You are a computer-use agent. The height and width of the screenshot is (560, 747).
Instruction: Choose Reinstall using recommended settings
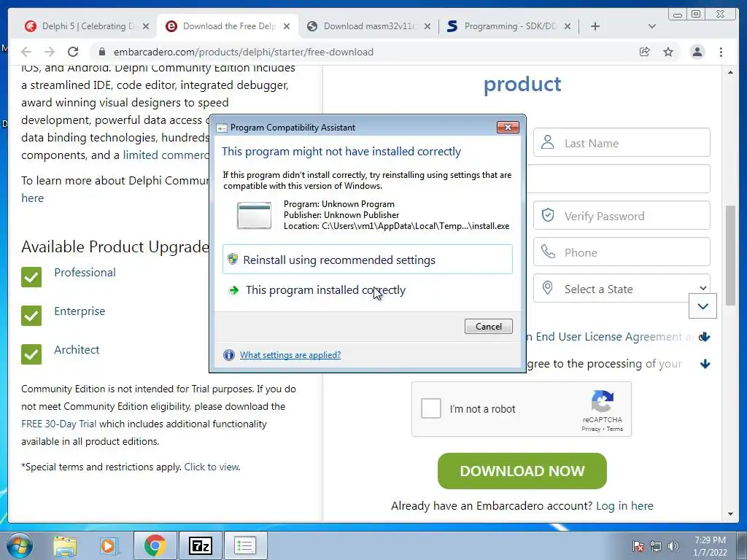[x=368, y=260]
